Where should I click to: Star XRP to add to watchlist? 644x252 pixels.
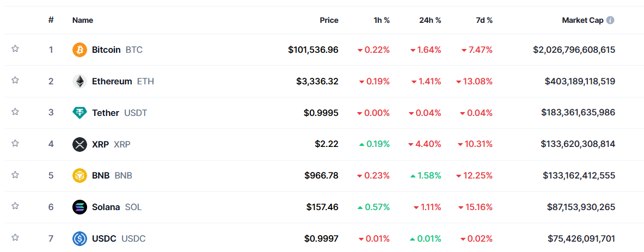[x=15, y=143]
